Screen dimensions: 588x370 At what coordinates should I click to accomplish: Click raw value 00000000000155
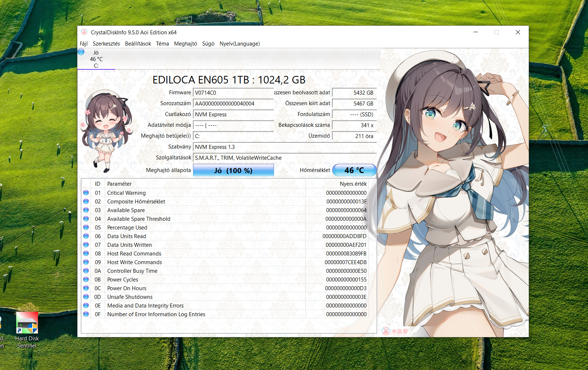click(x=346, y=280)
